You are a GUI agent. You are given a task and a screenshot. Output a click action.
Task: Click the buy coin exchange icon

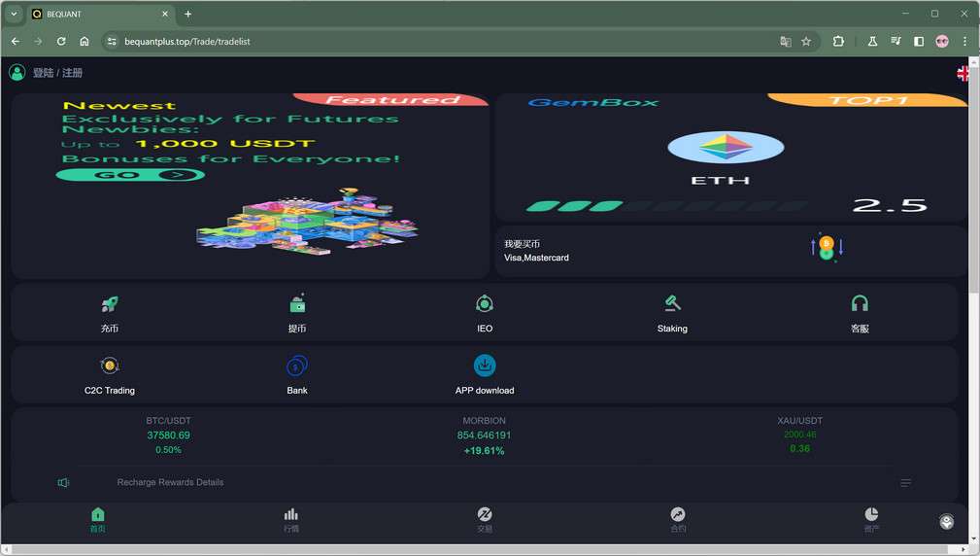[x=827, y=248]
